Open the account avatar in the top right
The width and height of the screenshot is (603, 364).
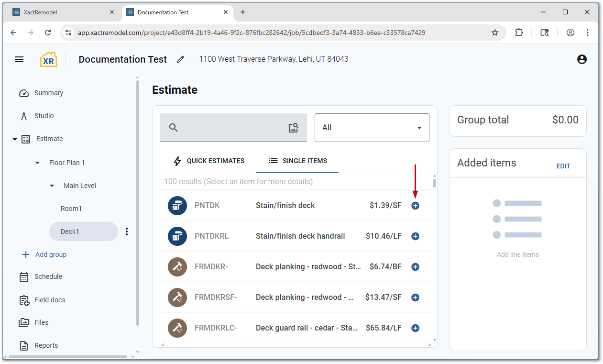point(582,59)
